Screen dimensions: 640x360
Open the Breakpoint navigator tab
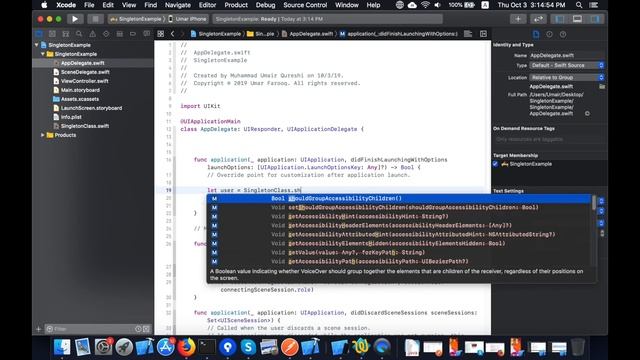click(x=133, y=34)
